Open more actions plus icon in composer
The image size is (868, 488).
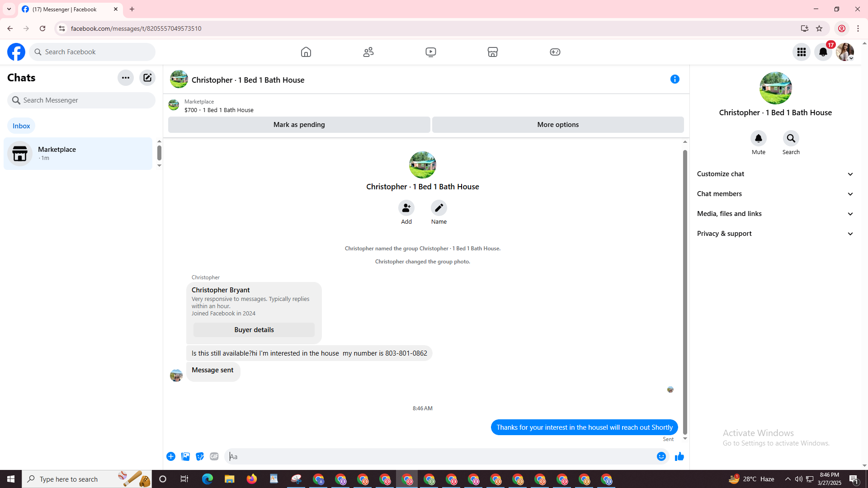(171, 456)
